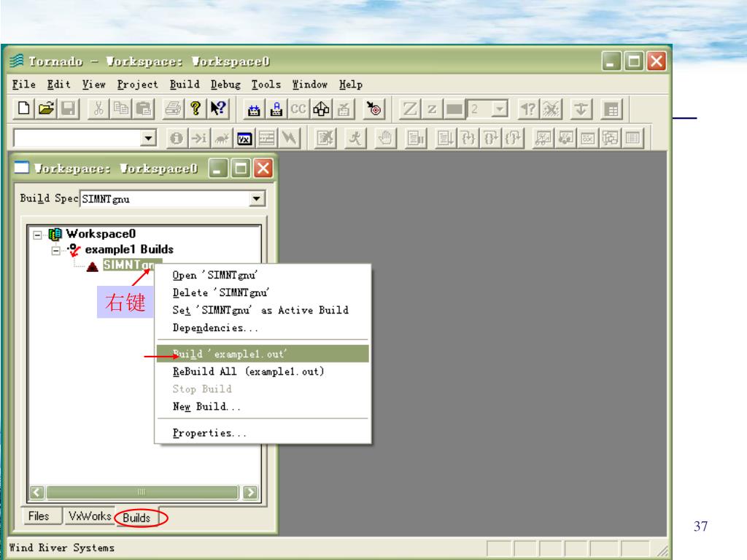Screen dimensions: 747x560
Task: Click the Copy toolbar icon
Action: point(120,109)
